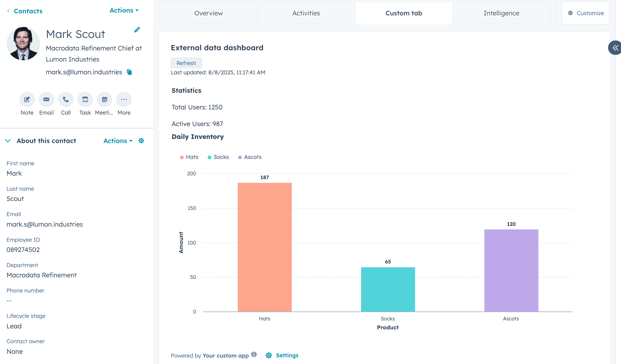Toggle the Socks series in legend
621x364 pixels.
[x=218, y=157]
